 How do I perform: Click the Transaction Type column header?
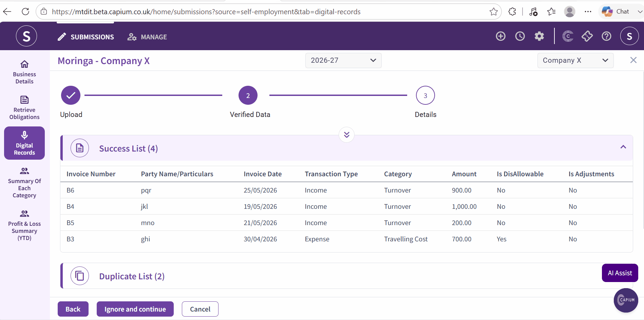point(331,174)
